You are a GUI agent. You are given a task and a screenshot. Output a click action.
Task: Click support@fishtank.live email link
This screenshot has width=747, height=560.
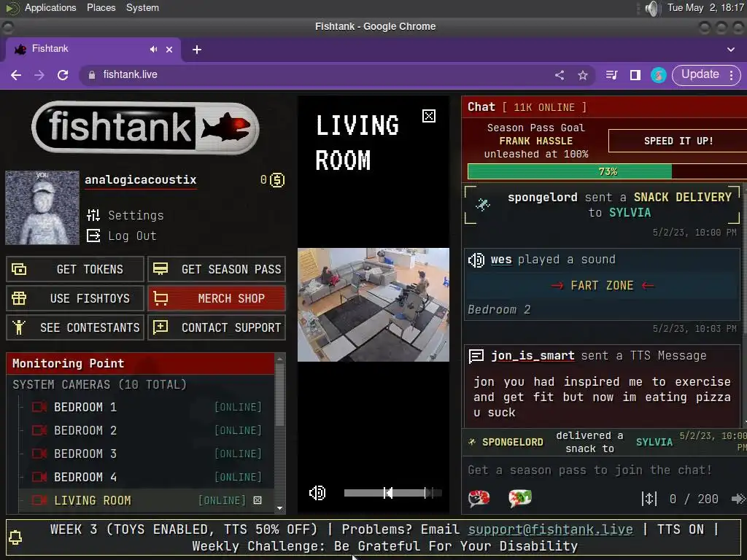[x=551, y=529]
